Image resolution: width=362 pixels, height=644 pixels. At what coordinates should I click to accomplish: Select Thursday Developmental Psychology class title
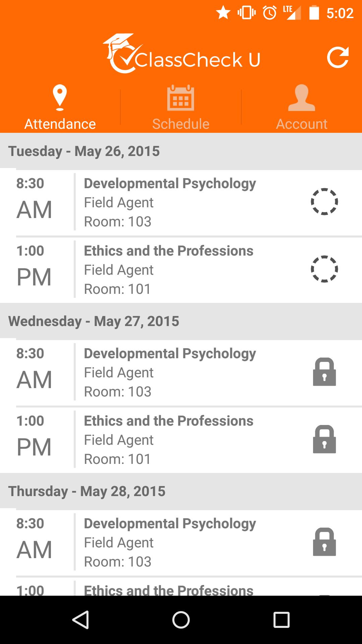pos(170,524)
